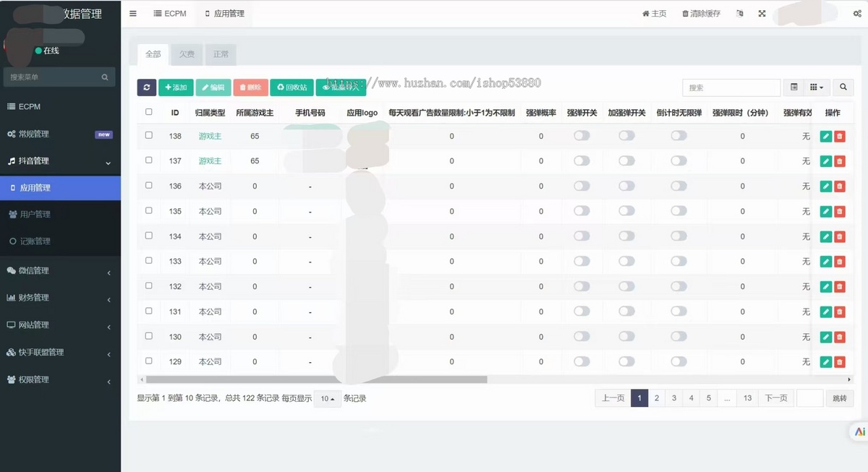Toggle 强弹开关 switch in row 138
This screenshot has height=472, width=868.
coord(582,136)
